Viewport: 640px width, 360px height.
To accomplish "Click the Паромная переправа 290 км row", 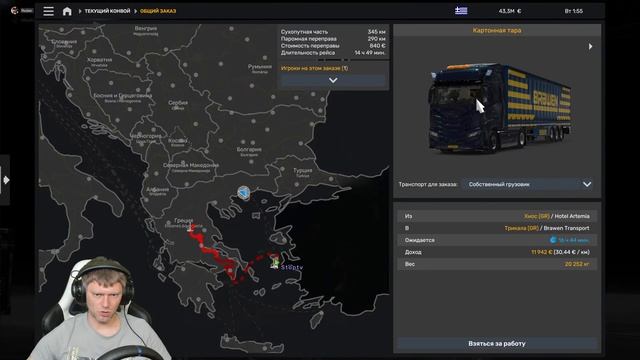I will coord(333,39).
